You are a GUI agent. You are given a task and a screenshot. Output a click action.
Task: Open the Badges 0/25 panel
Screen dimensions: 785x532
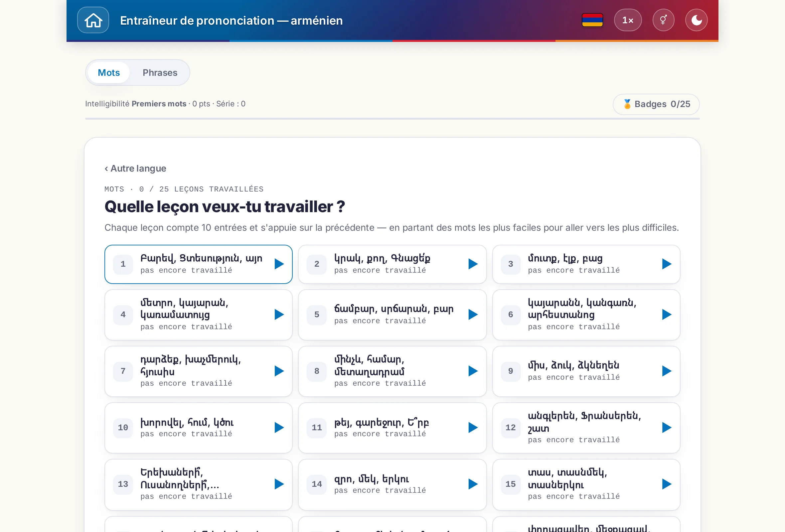coord(656,104)
